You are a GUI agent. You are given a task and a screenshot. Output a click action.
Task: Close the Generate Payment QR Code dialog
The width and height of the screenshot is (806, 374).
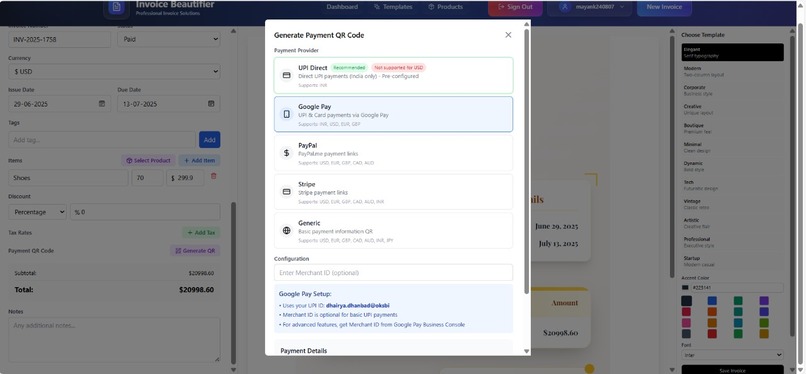(x=508, y=35)
